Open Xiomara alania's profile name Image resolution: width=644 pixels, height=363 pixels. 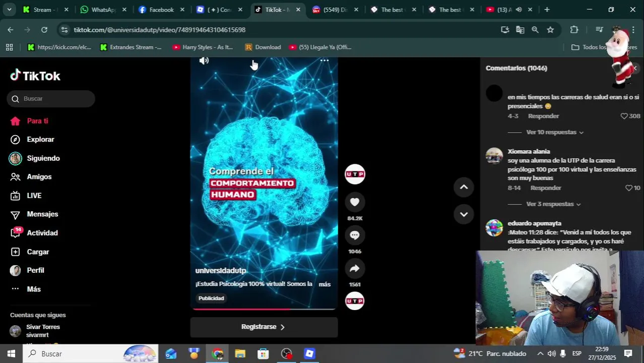click(x=529, y=151)
